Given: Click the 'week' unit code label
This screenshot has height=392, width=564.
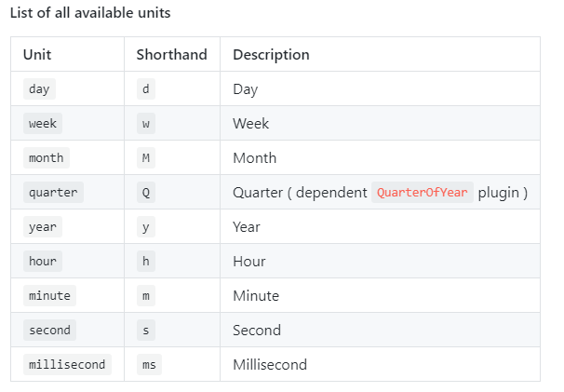Looking at the screenshot, I should click(x=43, y=124).
